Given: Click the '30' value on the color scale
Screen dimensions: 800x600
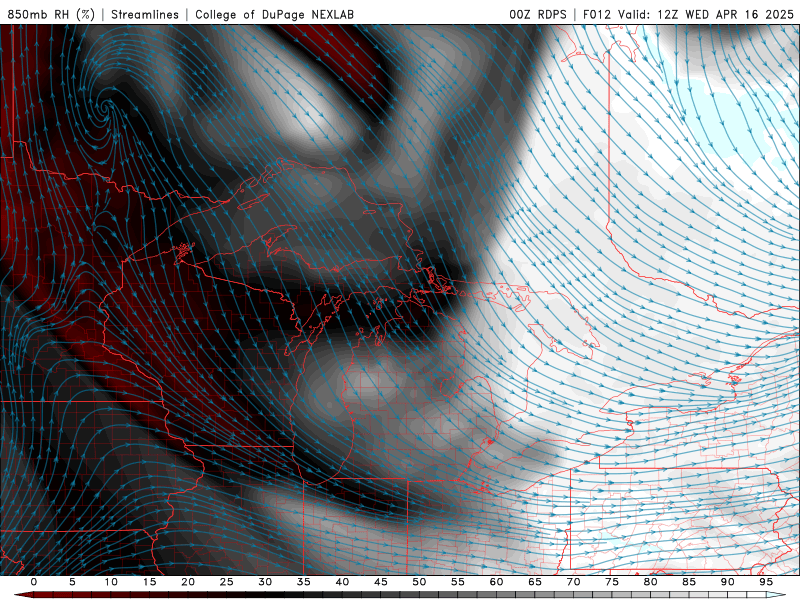Looking at the screenshot, I should (265, 582).
